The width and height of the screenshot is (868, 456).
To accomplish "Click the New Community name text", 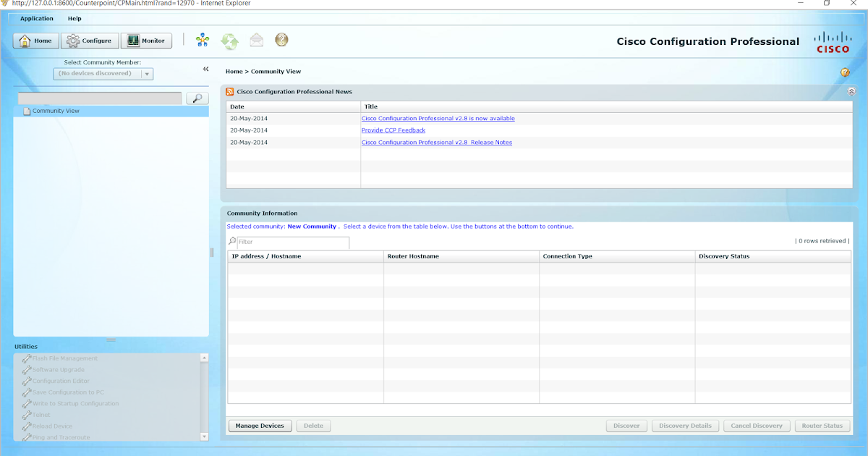I will 312,227.
